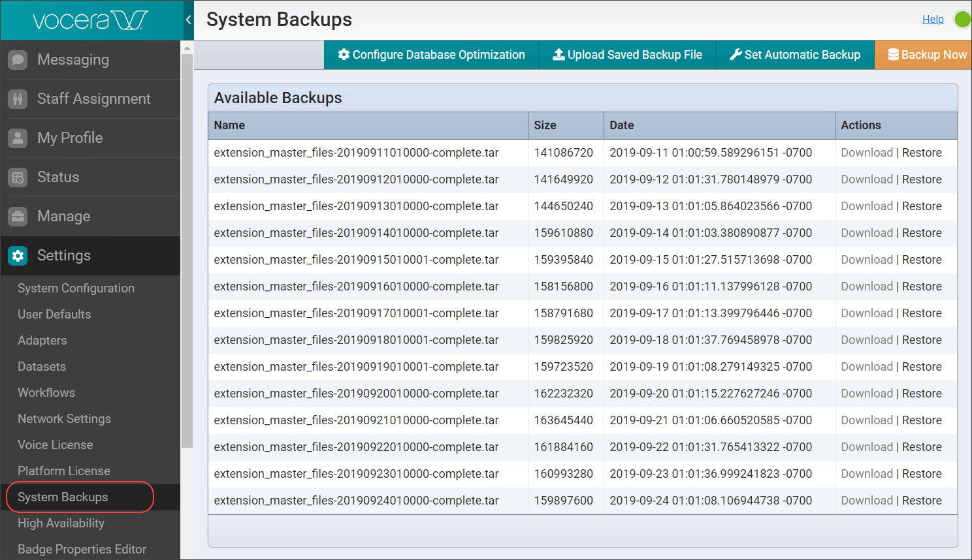Select the Settings gear icon

18,256
